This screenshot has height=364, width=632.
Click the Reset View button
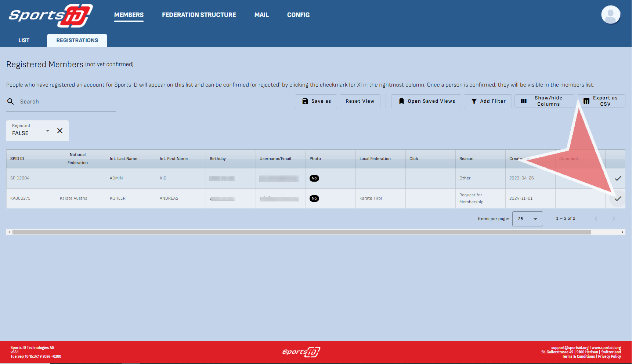click(x=360, y=101)
